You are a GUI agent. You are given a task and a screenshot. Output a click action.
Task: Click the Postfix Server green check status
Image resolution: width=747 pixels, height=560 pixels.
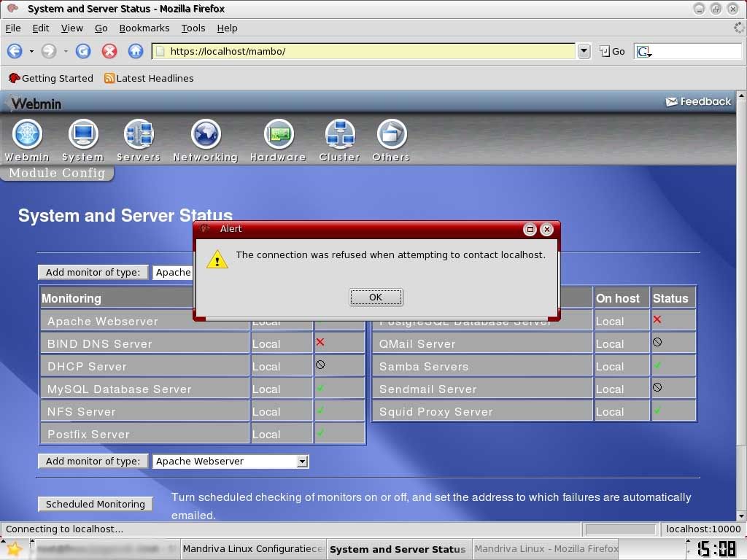(320, 433)
